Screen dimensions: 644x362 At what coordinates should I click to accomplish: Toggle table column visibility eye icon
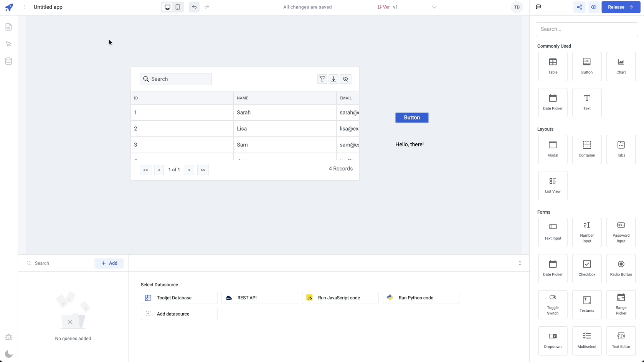(345, 79)
